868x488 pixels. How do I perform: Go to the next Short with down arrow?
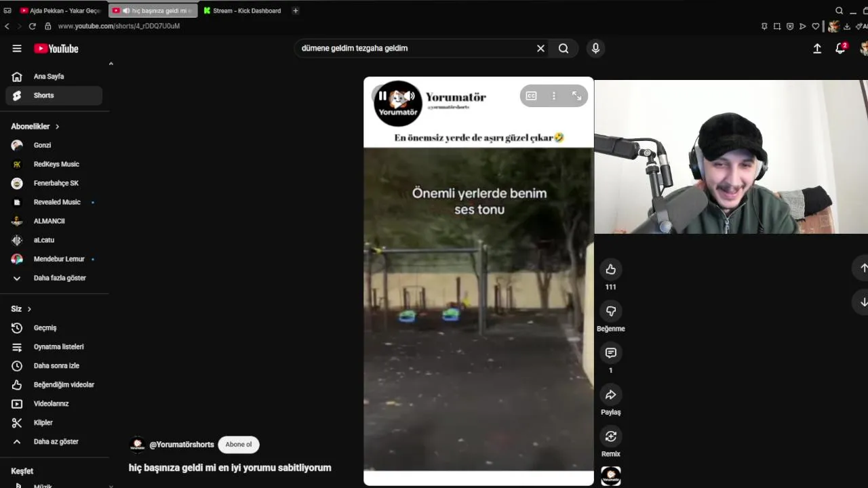click(x=863, y=302)
